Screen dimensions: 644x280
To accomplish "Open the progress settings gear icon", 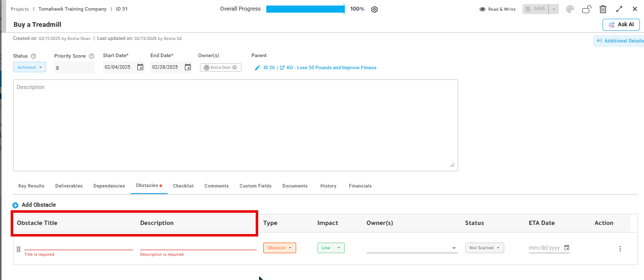I will [x=375, y=9].
